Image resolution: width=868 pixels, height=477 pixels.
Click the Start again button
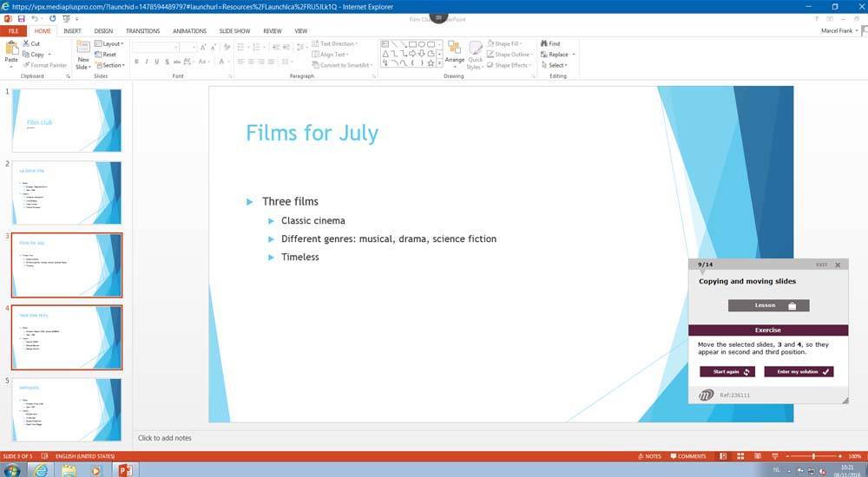(727, 371)
